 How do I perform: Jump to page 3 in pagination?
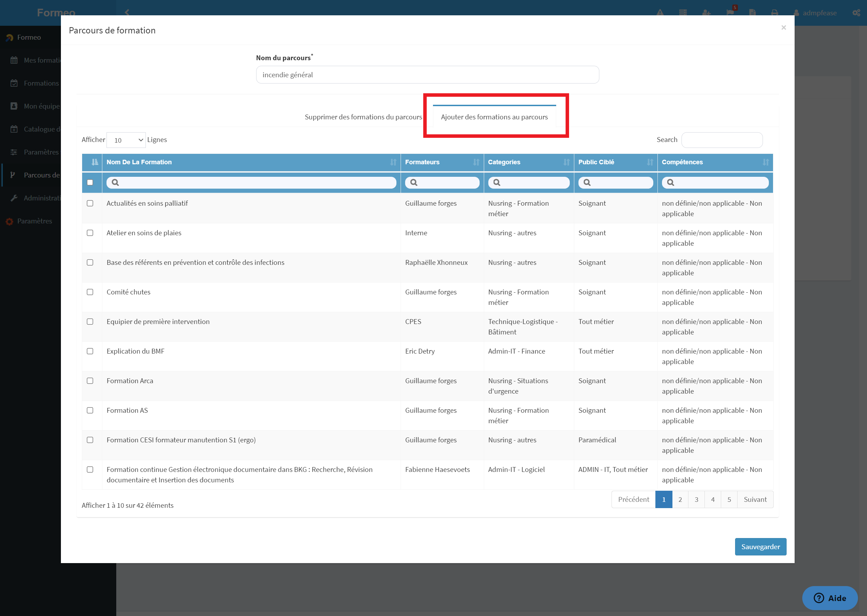696,499
